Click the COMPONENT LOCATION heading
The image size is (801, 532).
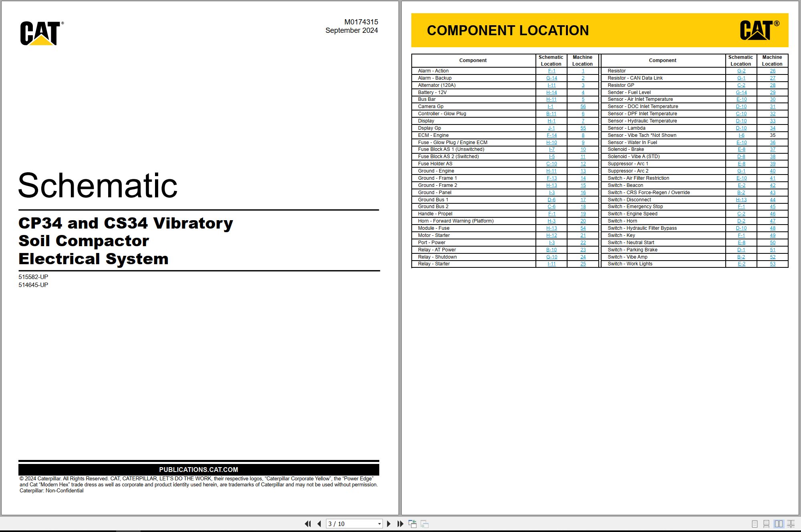pos(508,30)
